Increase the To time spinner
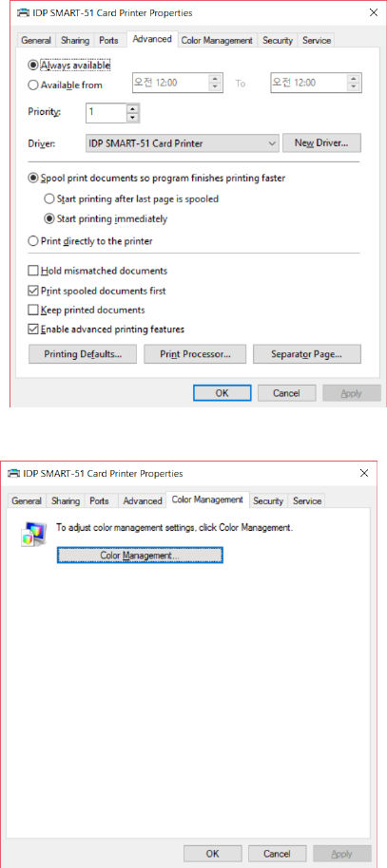 pyautogui.click(x=354, y=78)
